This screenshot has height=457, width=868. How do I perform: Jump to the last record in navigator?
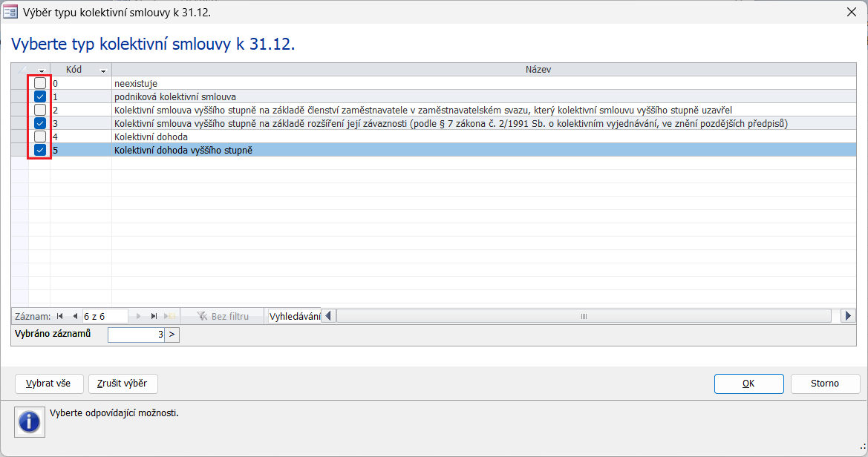154,317
